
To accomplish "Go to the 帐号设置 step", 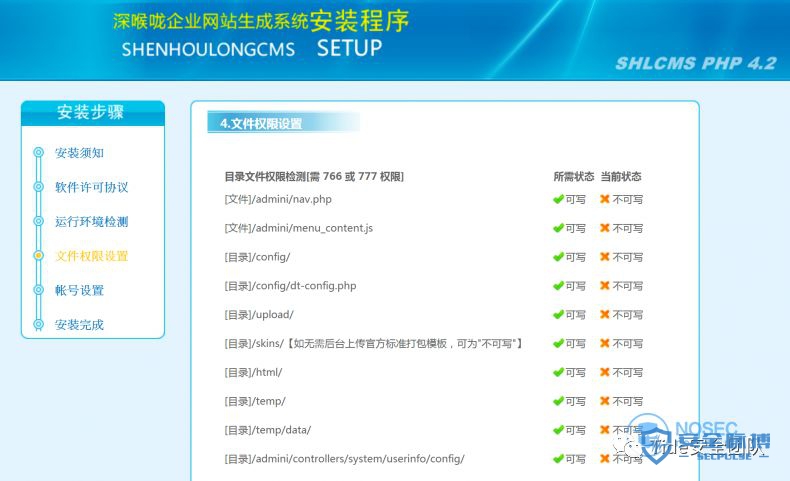I will (x=80, y=290).
